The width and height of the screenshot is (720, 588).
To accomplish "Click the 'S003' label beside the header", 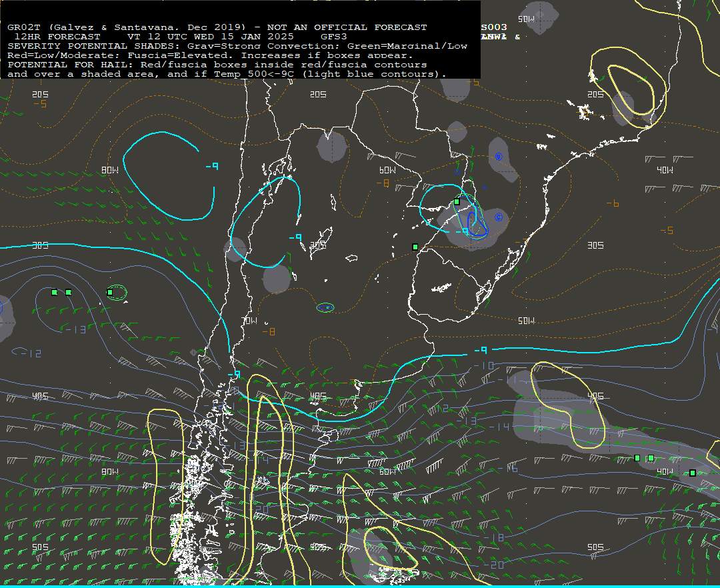I will pyautogui.click(x=494, y=27).
